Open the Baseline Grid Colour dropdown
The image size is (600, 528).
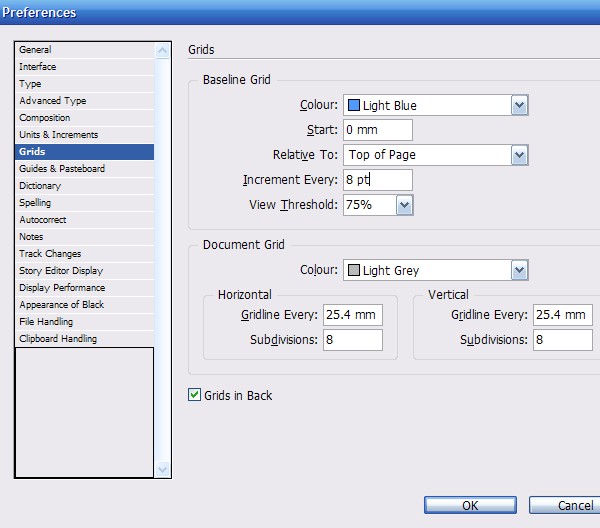pos(518,105)
